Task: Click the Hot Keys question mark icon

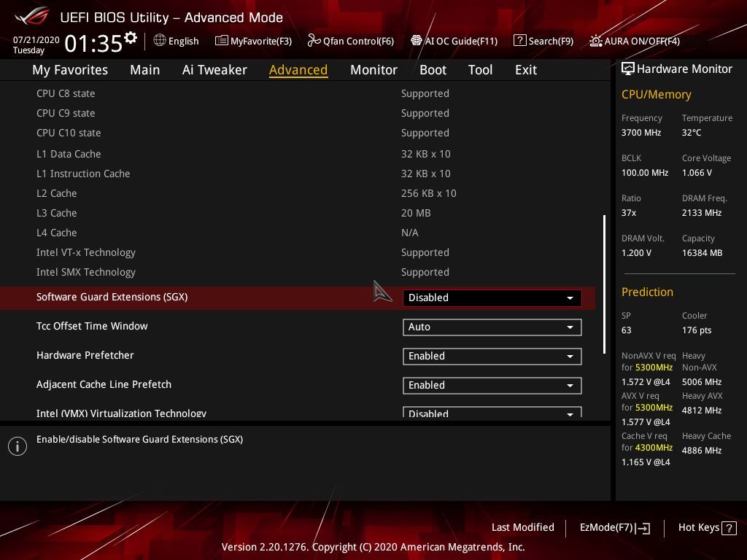Action: (x=729, y=528)
